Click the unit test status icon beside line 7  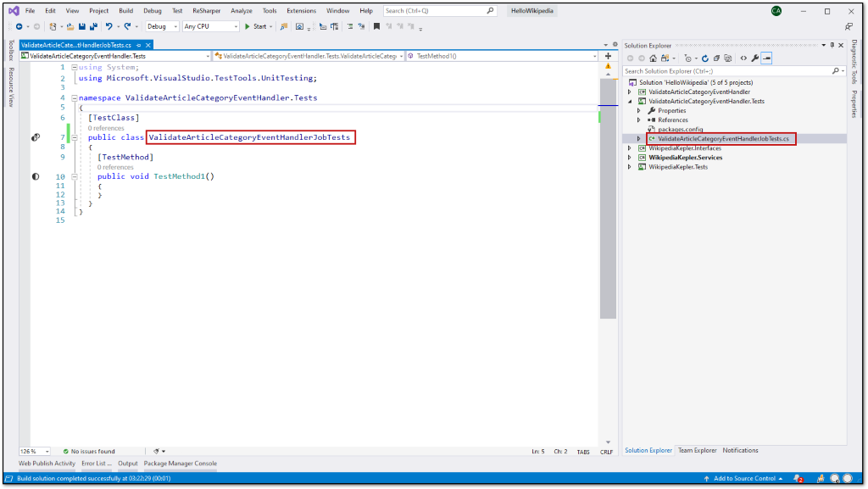[x=36, y=137]
